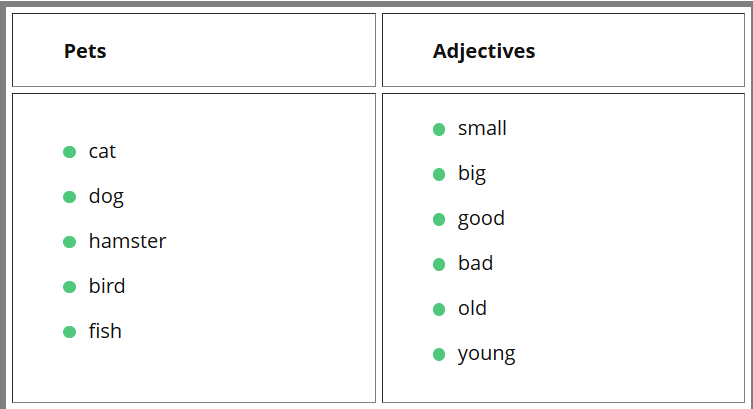This screenshot has width=753, height=409.
Task: Click the green bullet next to fish
Action: tap(70, 332)
